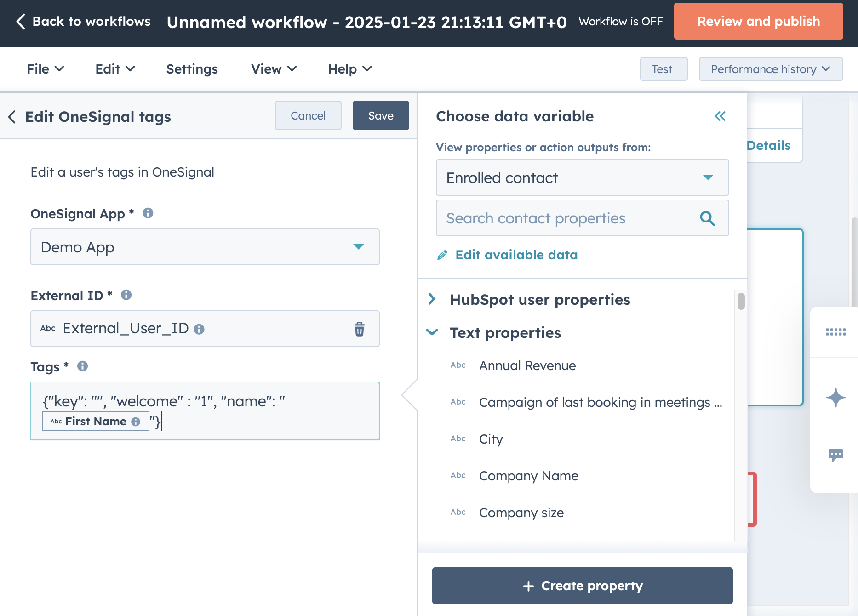This screenshot has width=858, height=616.
Task: Open Performance history dropdown
Action: coord(771,69)
